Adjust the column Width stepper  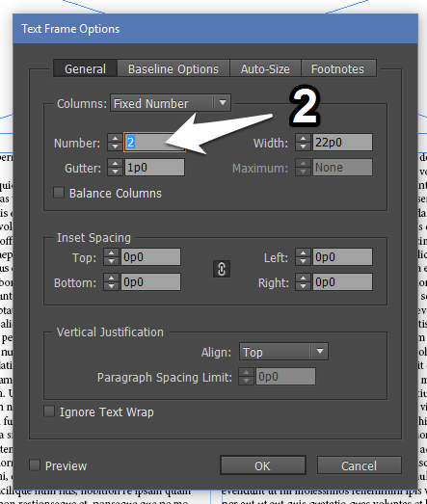[303, 142]
